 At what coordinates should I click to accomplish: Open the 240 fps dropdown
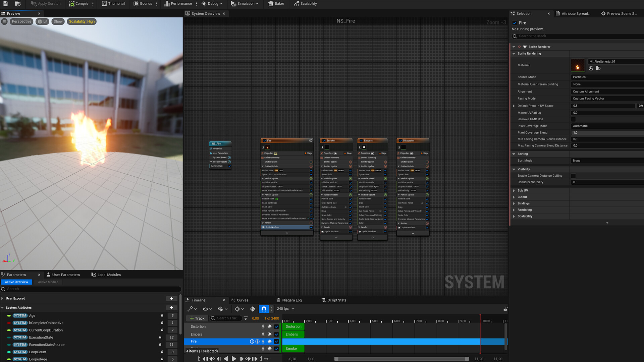(286, 309)
